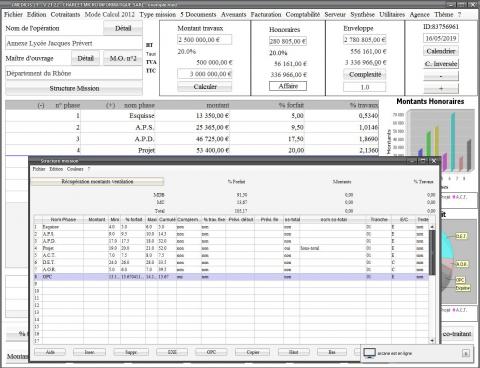
Task: Click the (+) add phase header
Action: [x=111, y=105]
